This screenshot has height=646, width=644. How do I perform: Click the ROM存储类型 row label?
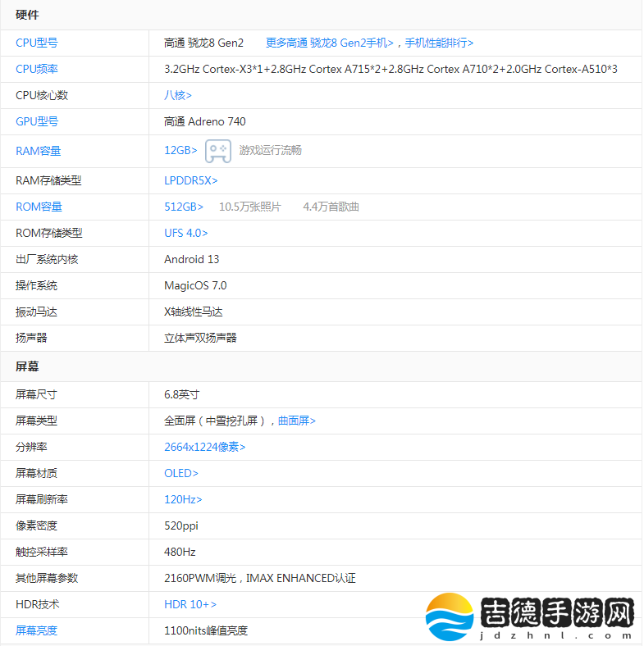click(x=49, y=233)
